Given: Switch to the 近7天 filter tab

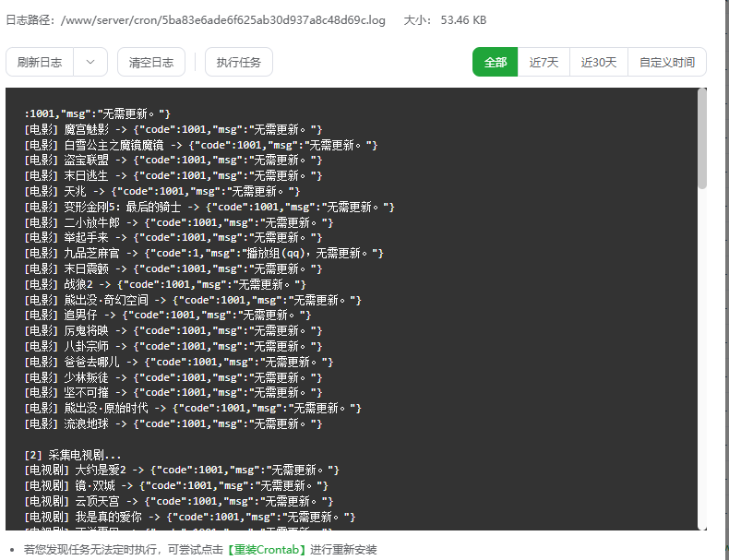Looking at the screenshot, I should [544, 63].
